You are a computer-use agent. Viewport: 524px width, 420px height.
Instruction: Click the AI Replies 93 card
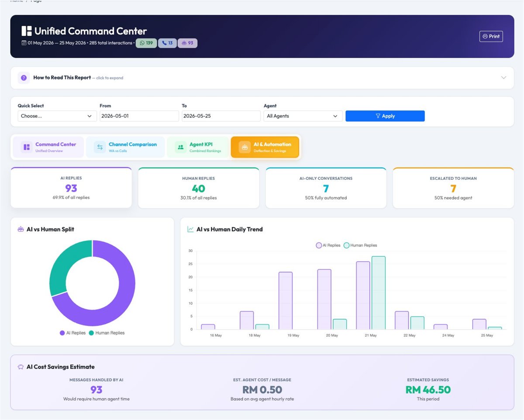tap(71, 188)
